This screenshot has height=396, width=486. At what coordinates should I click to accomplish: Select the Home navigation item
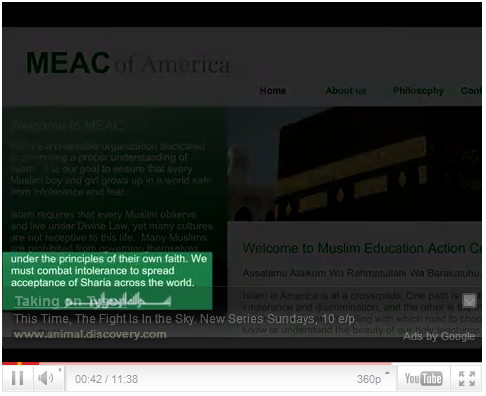(x=273, y=91)
